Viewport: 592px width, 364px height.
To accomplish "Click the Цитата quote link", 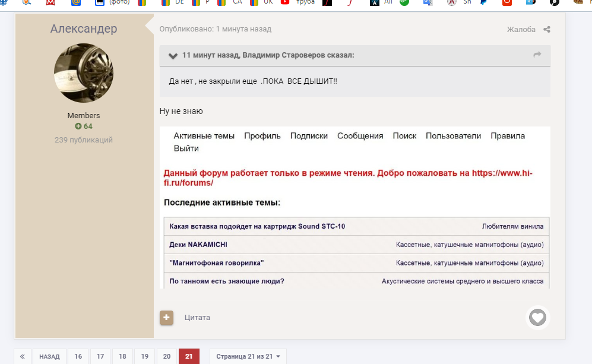I will pos(197,318).
